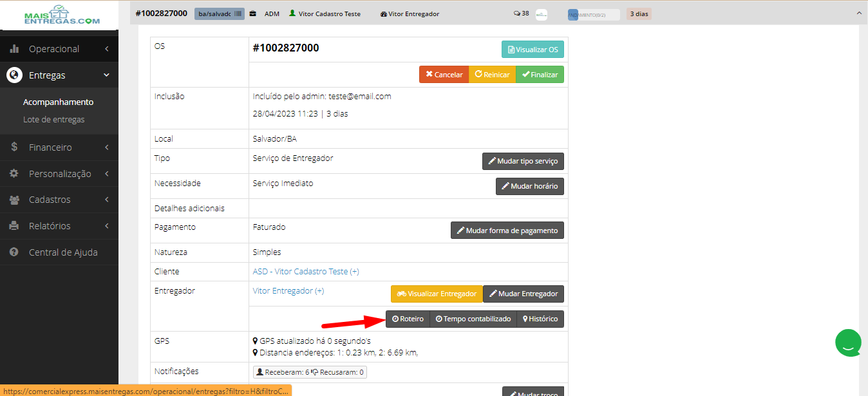Expand the Personalização menu chevron
Screen dimensions: 868x396
click(107, 174)
